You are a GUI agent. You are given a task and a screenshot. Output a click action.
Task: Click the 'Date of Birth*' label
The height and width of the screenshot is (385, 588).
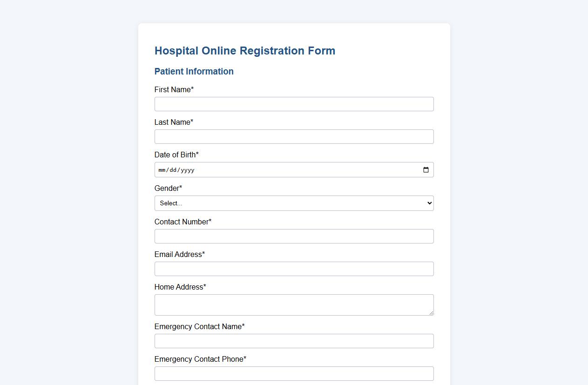[177, 155]
